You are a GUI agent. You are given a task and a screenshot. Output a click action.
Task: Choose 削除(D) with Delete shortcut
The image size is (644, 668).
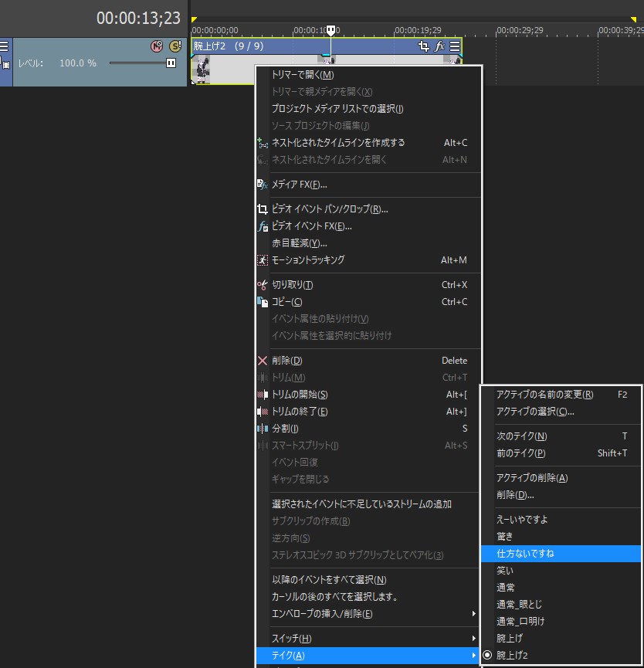tap(369, 361)
